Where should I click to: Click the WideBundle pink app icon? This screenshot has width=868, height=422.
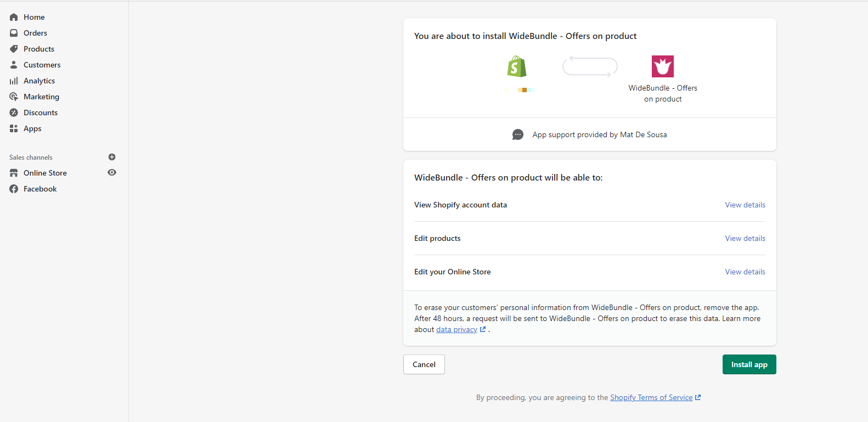[x=663, y=66]
